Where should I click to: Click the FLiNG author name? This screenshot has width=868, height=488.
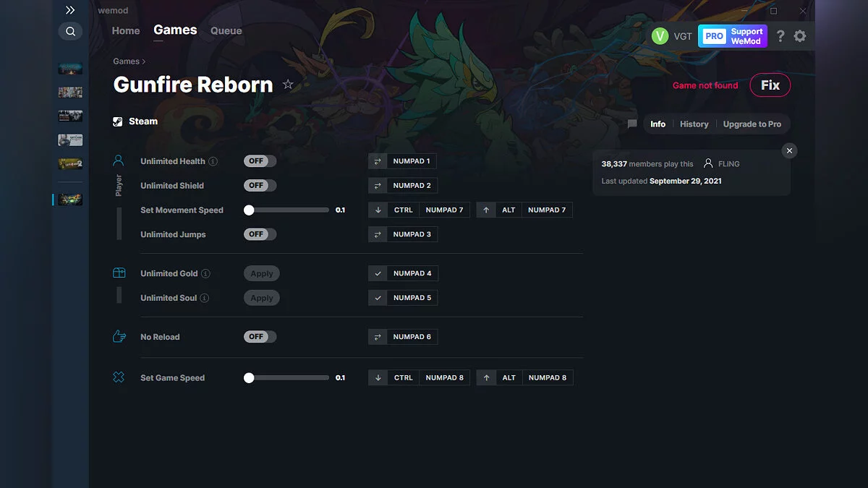[729, 164]
